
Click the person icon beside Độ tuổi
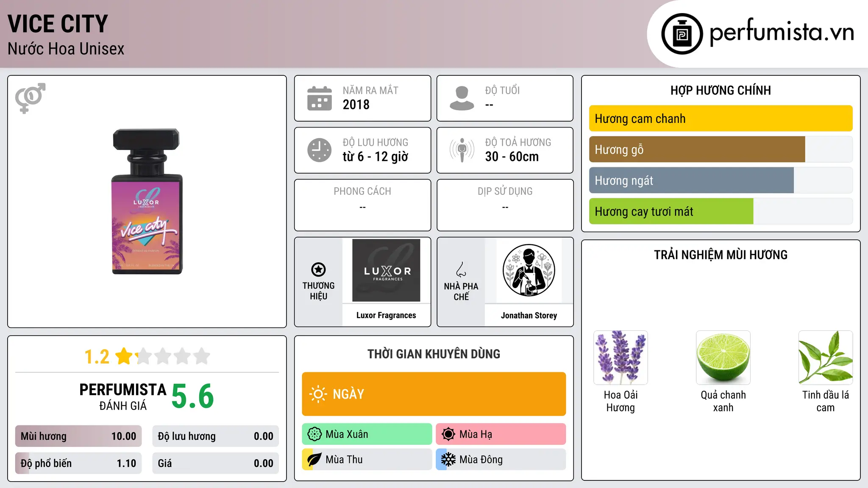coord(462,98)
